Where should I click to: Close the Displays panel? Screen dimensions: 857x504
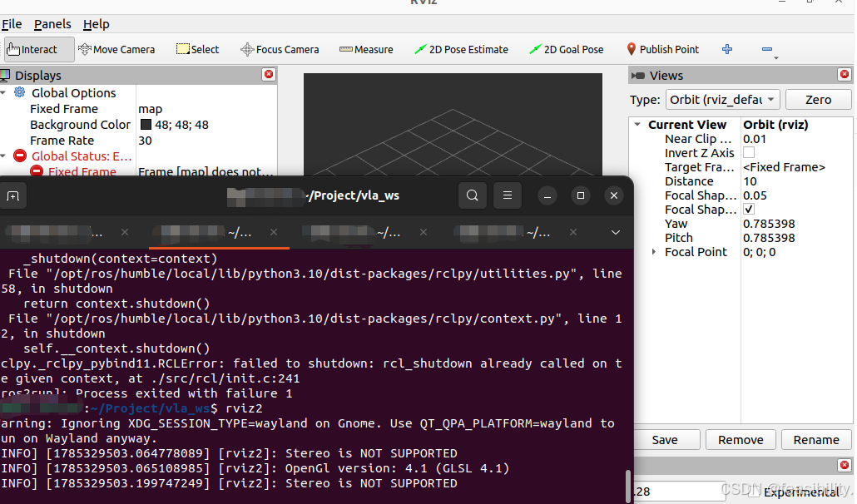(x=269, y=74)
